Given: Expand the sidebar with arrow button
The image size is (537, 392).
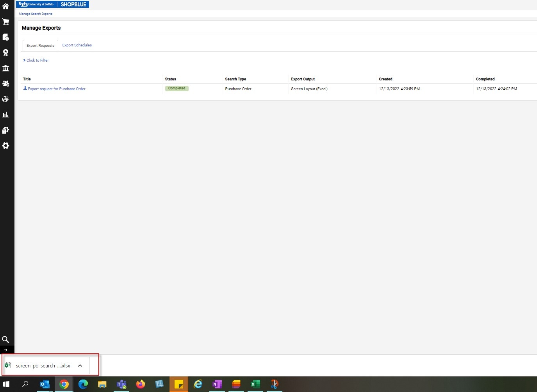Looking at the screenshot, I should point(5,350).
